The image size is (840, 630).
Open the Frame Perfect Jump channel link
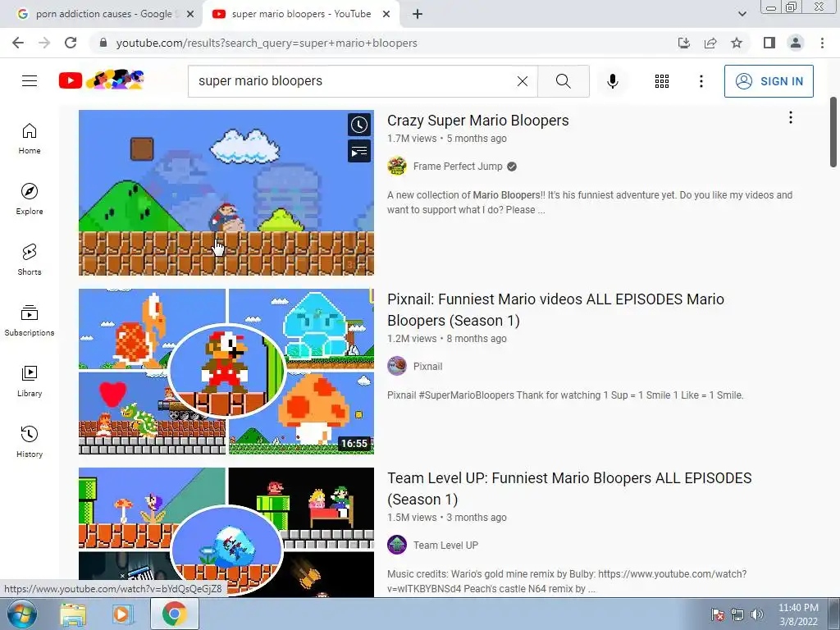coord(458,167)
